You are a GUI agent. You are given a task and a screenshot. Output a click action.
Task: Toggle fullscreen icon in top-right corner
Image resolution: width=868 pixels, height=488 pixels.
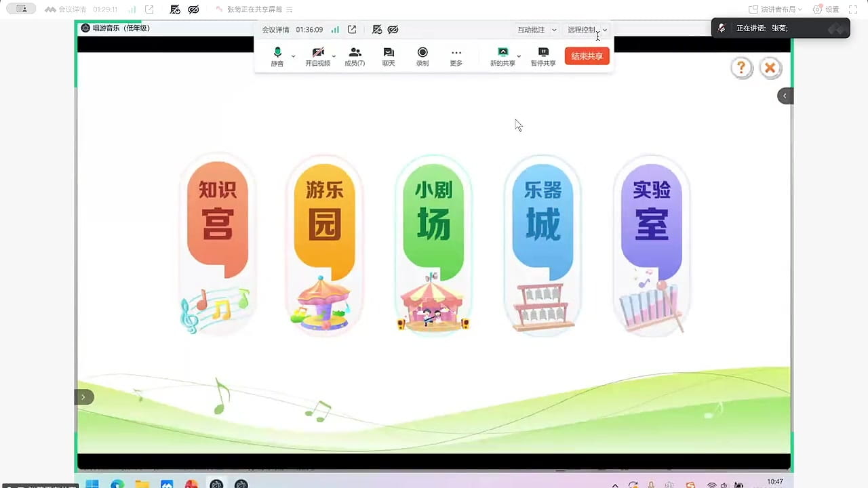[x=854, y=9]
